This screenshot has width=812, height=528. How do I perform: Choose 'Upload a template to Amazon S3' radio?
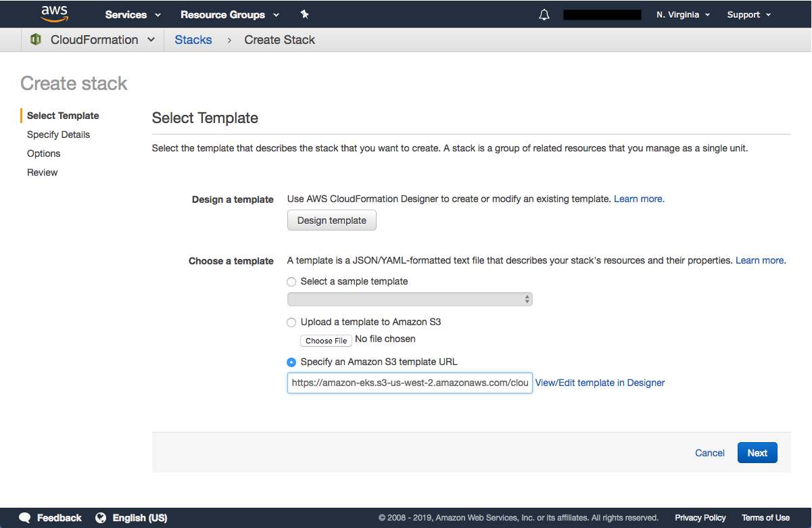click(x=291, y=322)
